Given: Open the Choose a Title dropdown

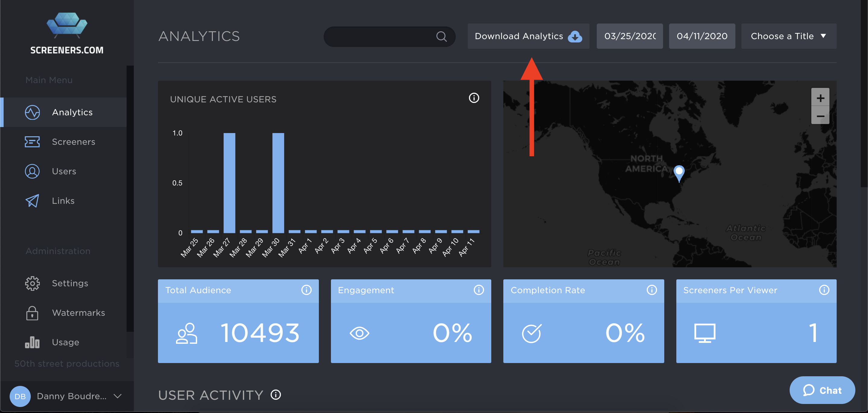Looking at the screenshot, I should [x=788, y=36].
